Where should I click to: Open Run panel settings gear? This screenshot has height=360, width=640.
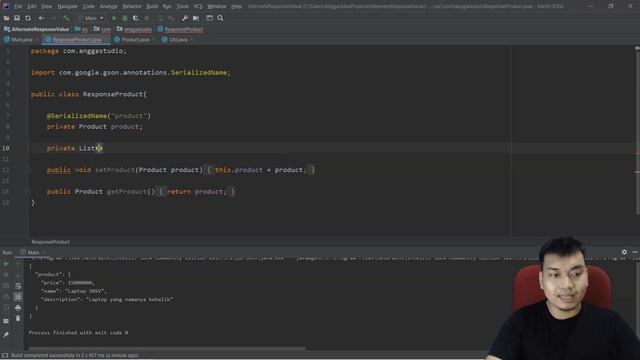pos(624,252)
